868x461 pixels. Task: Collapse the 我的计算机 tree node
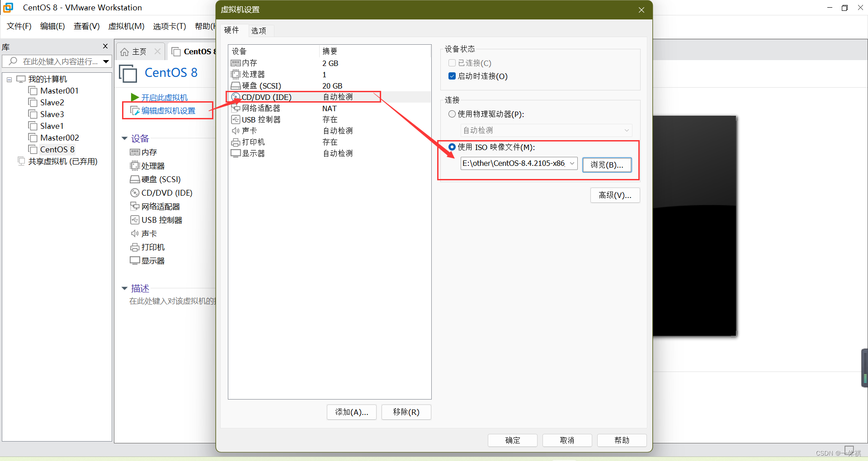click(9, 80)
